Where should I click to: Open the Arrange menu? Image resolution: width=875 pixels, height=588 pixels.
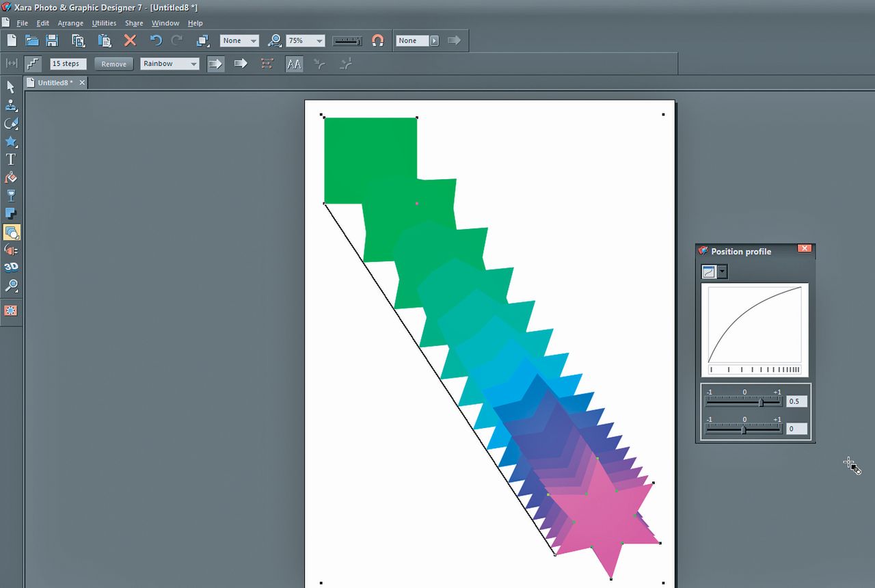(70, 23)
